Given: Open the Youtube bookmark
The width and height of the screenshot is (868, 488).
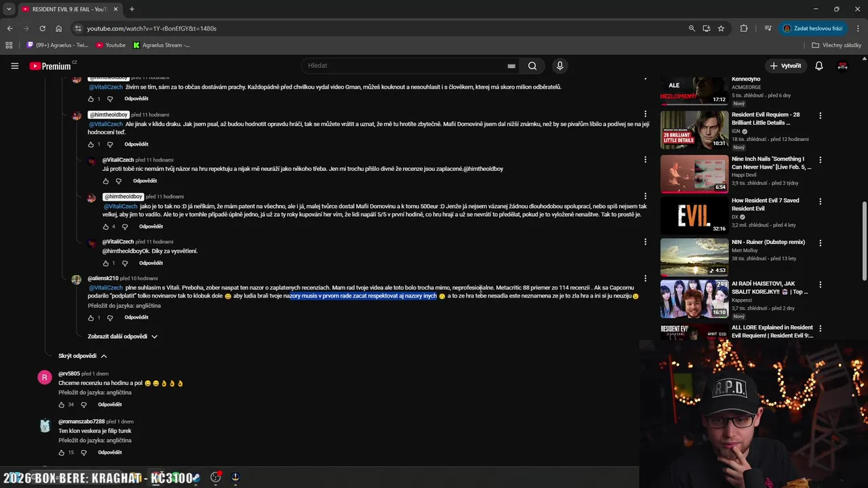Looking at the screenshot, I should 111,45.
